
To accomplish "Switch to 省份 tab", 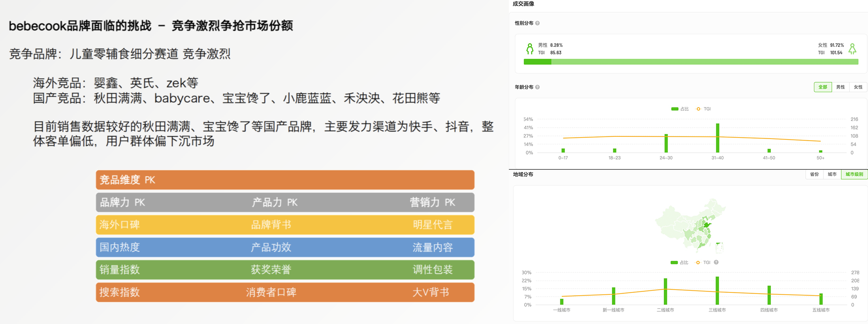I will [814, 174].
